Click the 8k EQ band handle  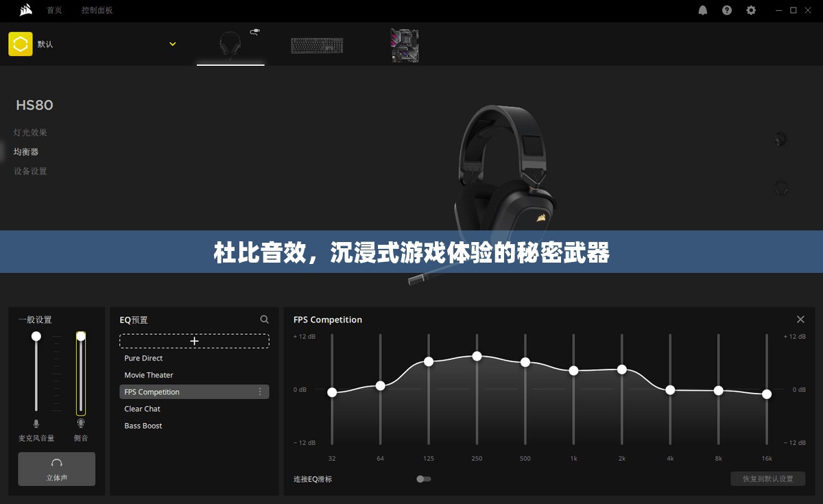(x=719, y=390)
